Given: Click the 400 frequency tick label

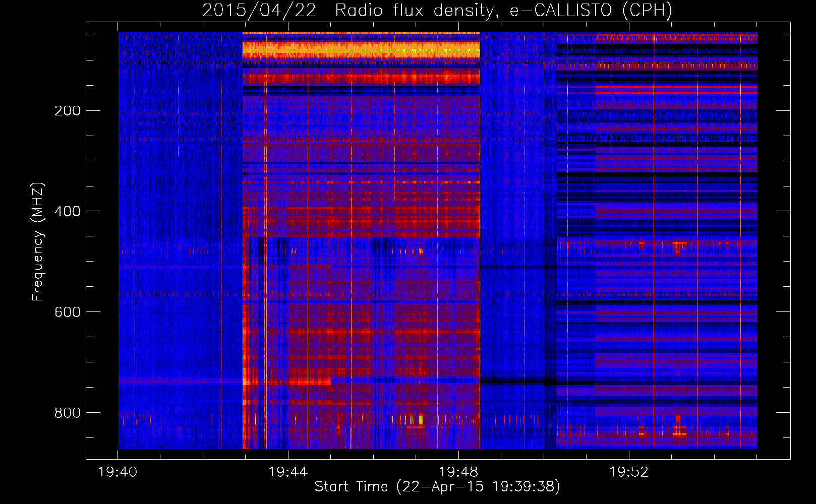Looking at the screenshot, I should pos(67,211).
